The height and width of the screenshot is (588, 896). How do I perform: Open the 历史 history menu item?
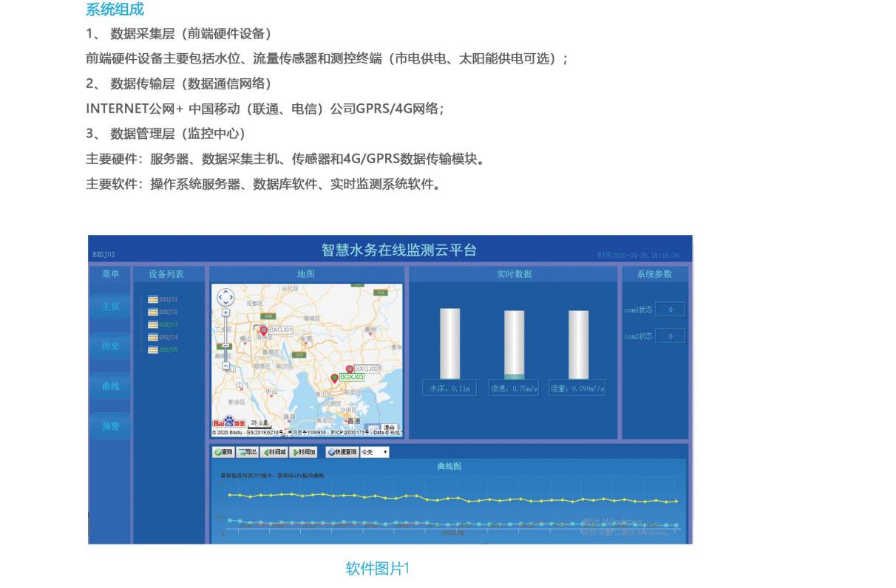click(x=110, y=346)
